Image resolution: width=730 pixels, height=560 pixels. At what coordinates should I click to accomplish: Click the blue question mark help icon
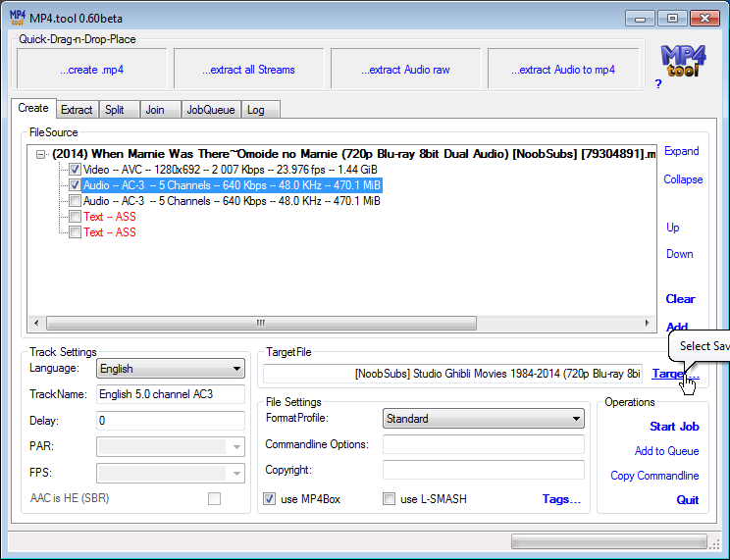pyautogui.click(x=658, y=84)
